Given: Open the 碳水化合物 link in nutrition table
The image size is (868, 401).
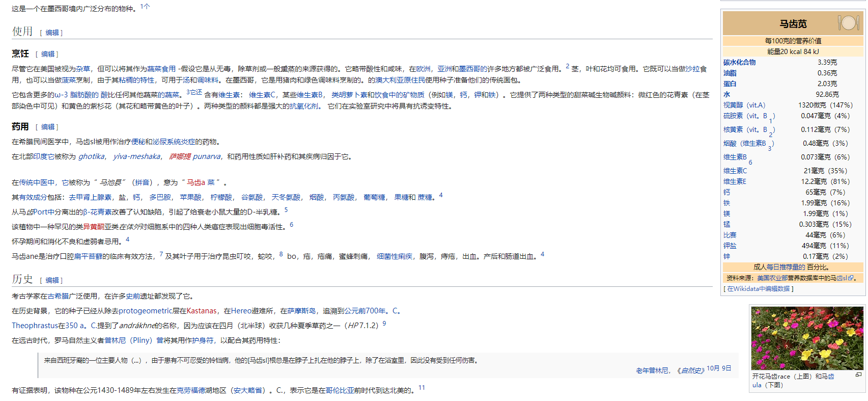Looking at the screenshot, I should coord(739,62).
